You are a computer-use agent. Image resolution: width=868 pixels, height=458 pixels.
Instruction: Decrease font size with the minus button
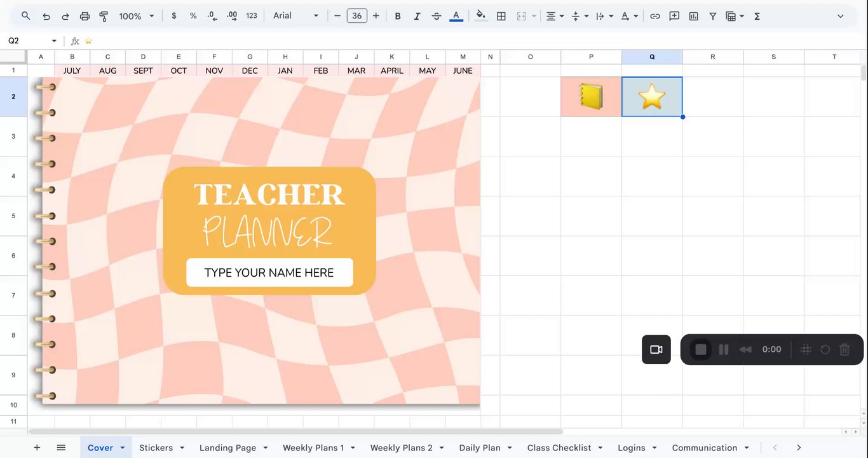coord(337,16)
